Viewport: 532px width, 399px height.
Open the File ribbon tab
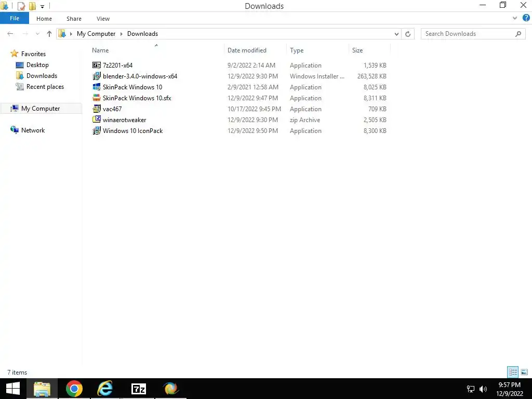coord(15,18)
